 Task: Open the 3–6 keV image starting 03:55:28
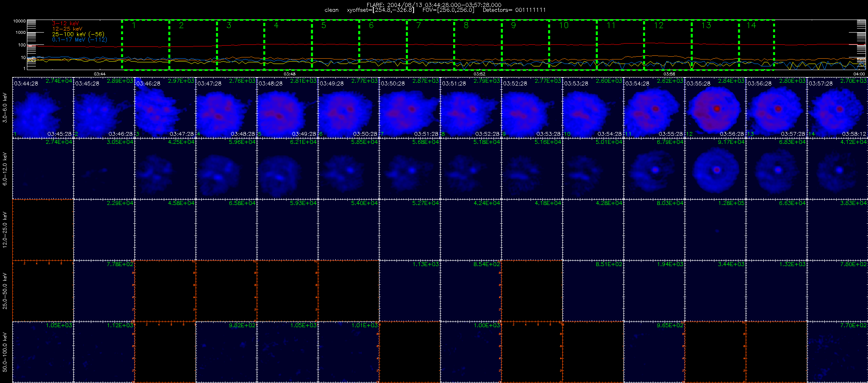tap(715, 108)
